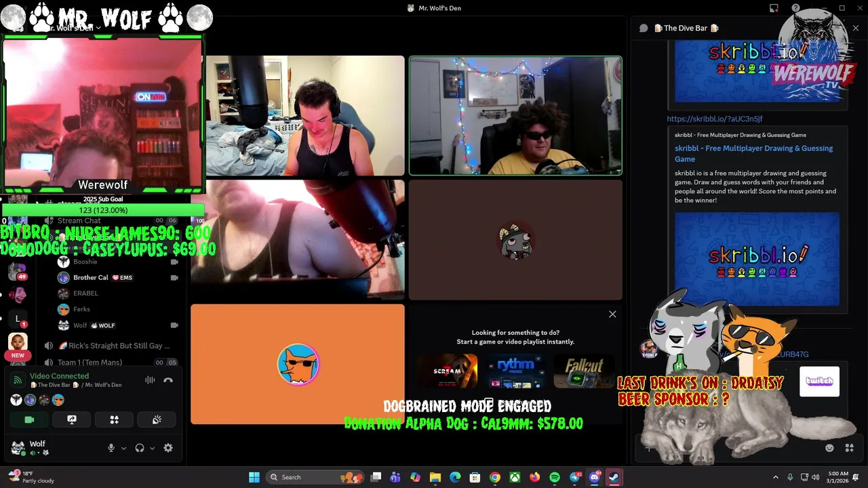The height and width of the screenshot is (488, 868).
Task: Launch the Rythm music activity
Action: pos(515,371)
